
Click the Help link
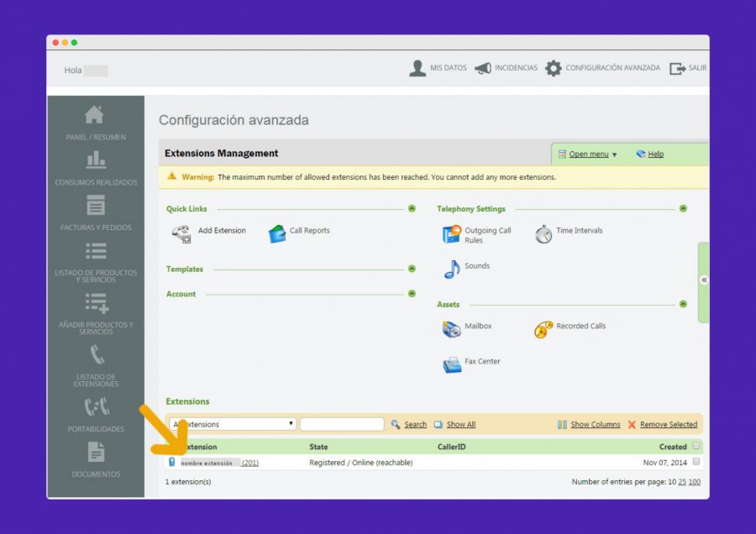click(x=656, y=154)
